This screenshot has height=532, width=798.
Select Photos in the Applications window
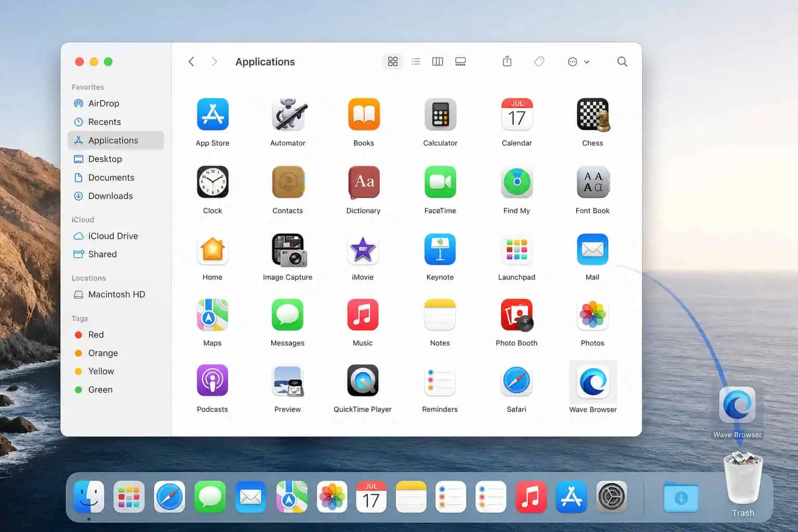point(593,315)
